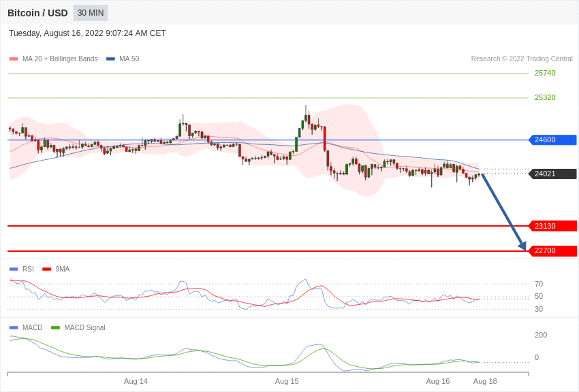
Task: Click the Aug 16 date axis label
Action: (x=438, y=381)
